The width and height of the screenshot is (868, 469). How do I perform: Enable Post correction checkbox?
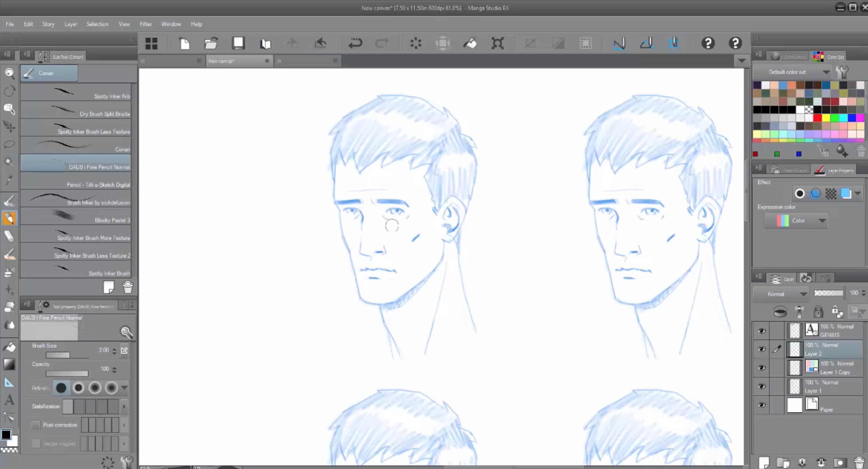click(35, 425)
